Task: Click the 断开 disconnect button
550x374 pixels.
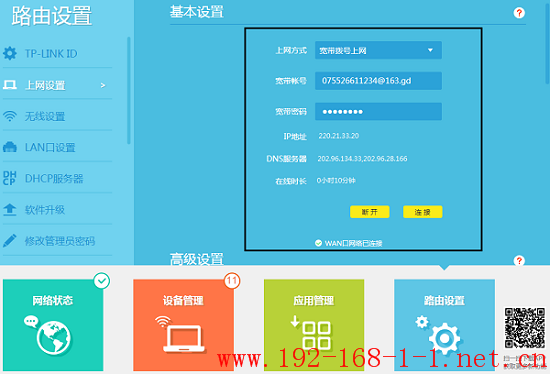Action: (370, 212)
